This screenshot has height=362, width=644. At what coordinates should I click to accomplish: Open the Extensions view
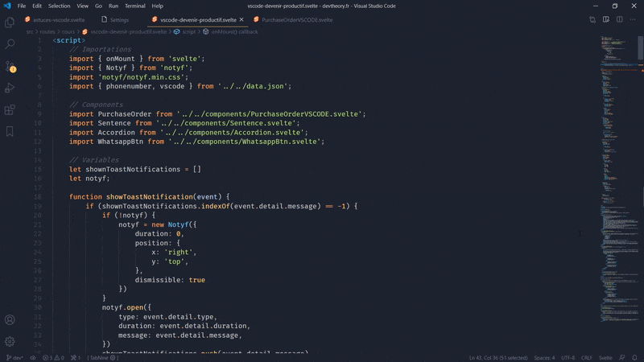(x=10, y=109)
